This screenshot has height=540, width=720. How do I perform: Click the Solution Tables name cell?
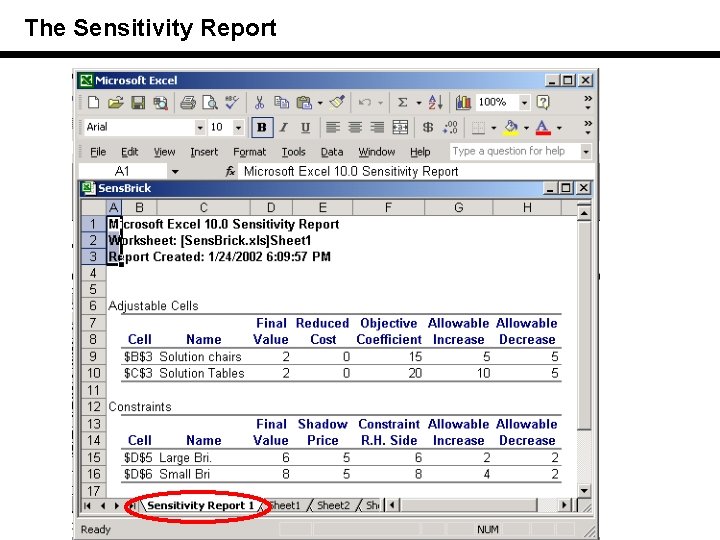point(202,373)
